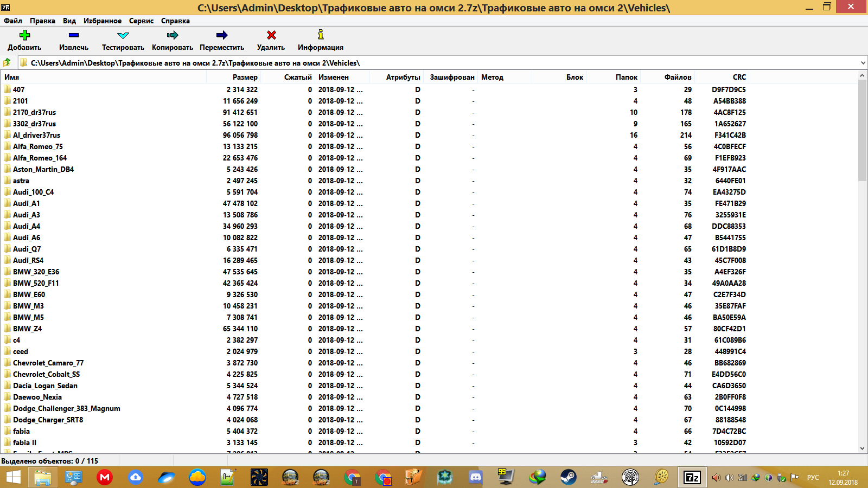Click the scrollbar down arrow
The image size is (868, 488).
(863, 448)
